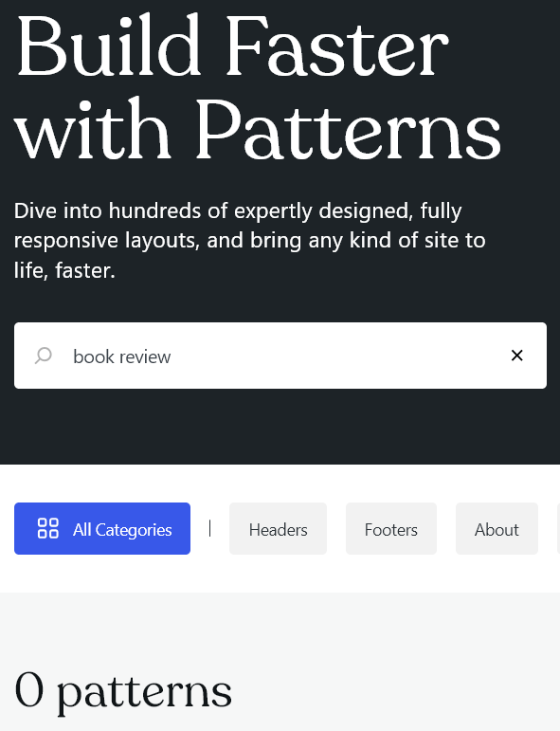Click the vertical divider after All Categories
This screenshot has width=560, height=731.
tap(209, 528)
